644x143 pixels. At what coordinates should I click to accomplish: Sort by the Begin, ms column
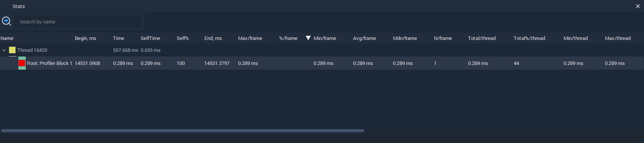pos(92,38)
